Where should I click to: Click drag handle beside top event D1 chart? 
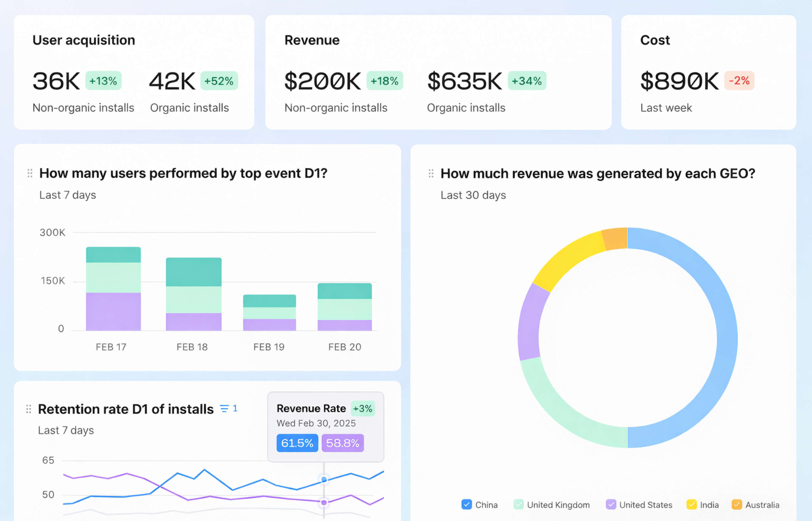click(30, 173)
